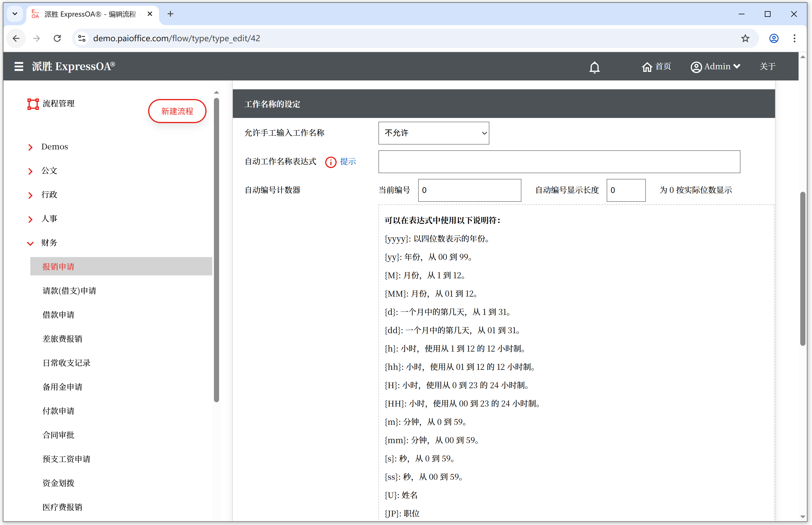Focus the 自动工作名称表达式 input field

559,161
